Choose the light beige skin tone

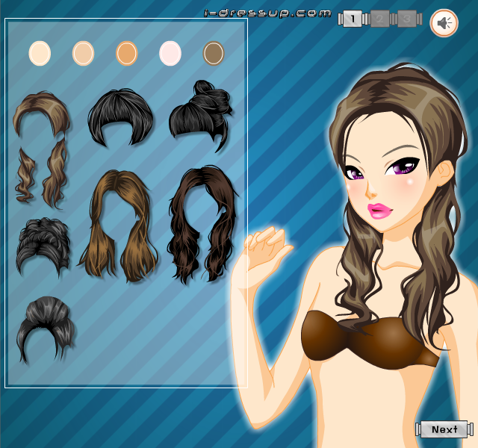coord(83,53)
